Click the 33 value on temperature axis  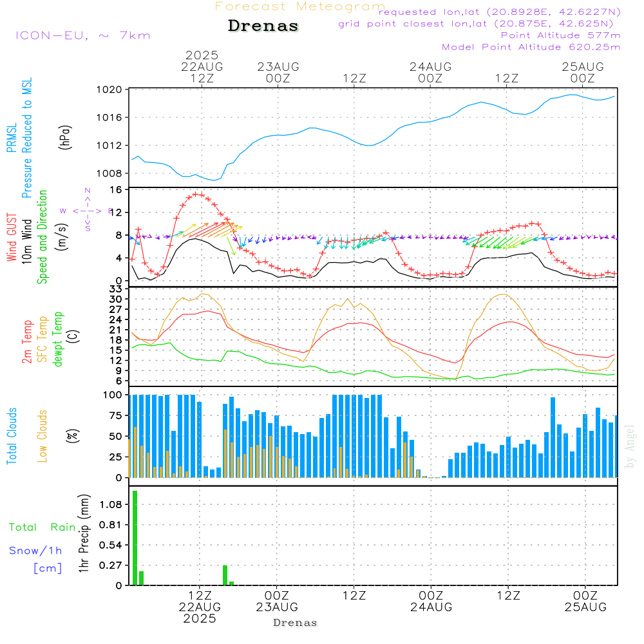tap(116, 289)
